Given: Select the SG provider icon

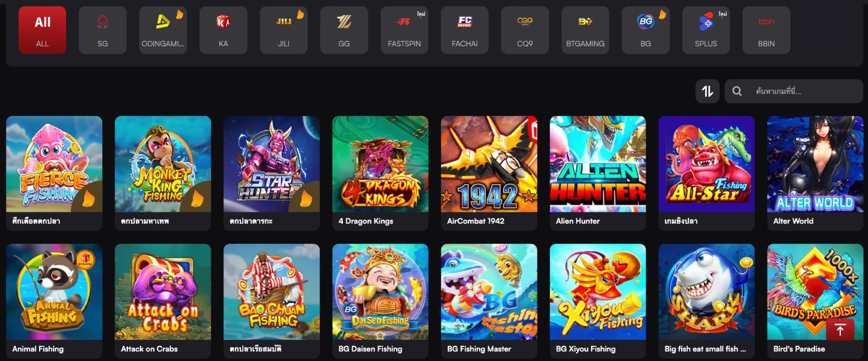Looking at the screenshot, I should tap(103, 23).
